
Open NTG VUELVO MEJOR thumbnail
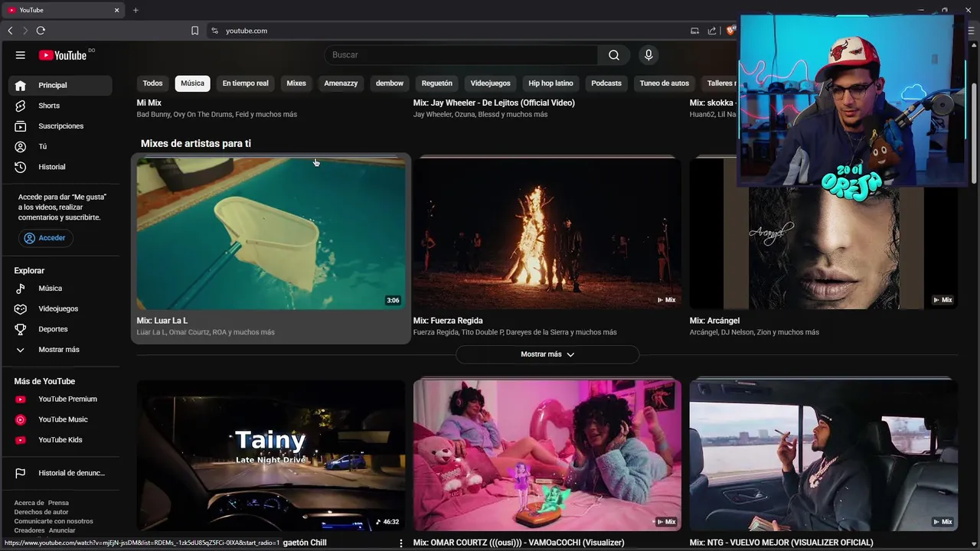coord(823,455)
